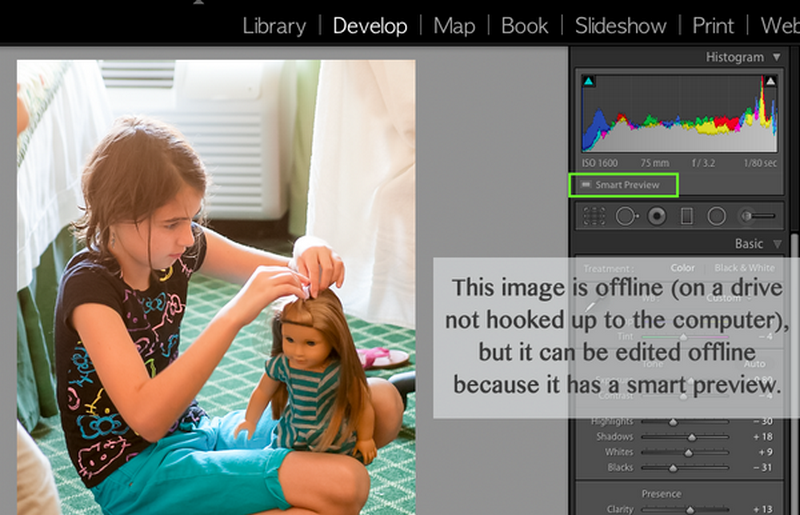Adjust the Shadows slider

coord(685,437)
